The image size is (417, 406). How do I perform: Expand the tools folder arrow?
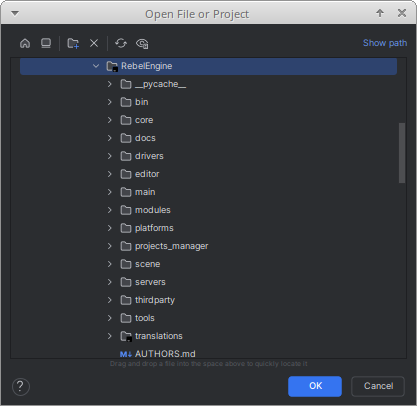click(110, 318)
